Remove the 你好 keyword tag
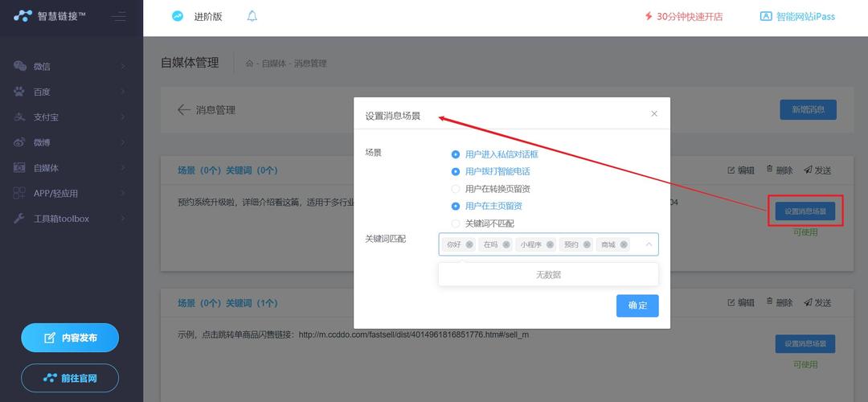This screenshot has height=402, width=868. coord(469,244)
